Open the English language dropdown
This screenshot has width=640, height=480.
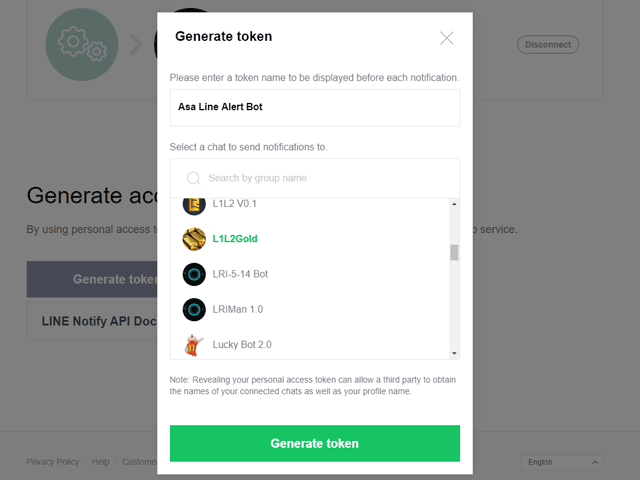coord(562,462)
